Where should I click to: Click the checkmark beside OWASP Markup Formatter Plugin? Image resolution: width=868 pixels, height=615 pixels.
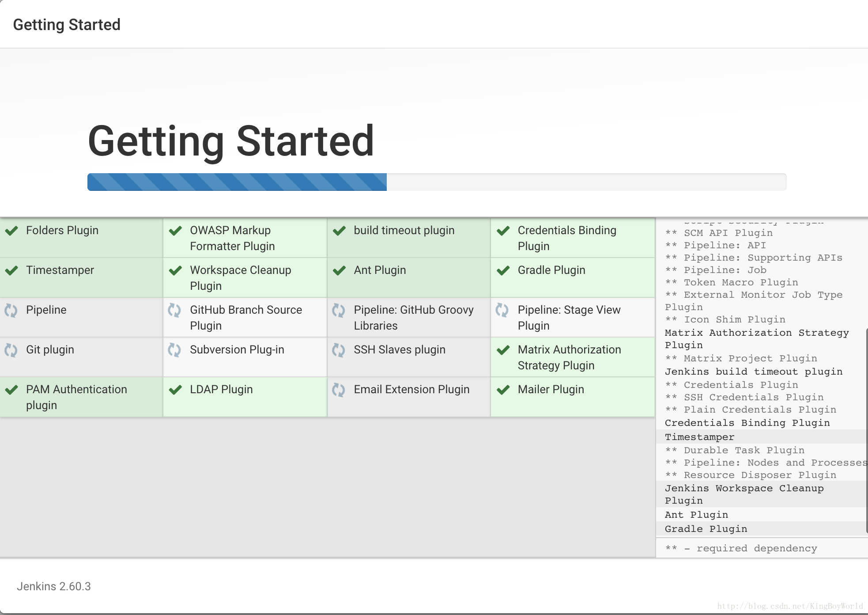point(175,231)
